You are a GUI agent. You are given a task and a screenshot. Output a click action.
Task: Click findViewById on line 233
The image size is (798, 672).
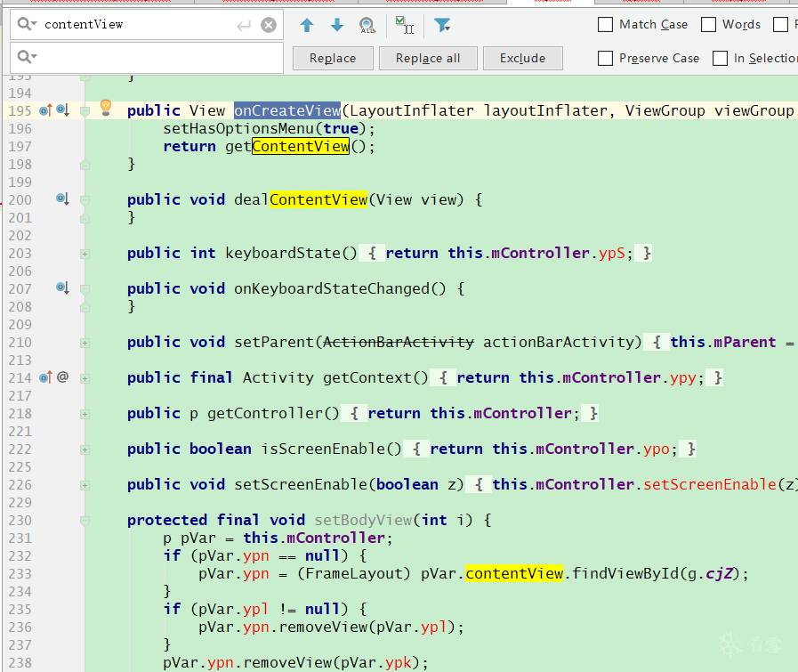point(625,574)
